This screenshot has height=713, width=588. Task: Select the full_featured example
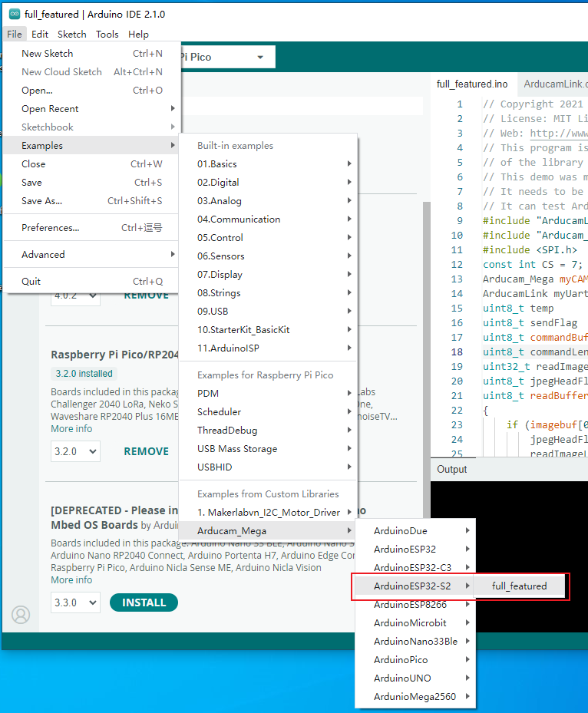tap(520, 586)
